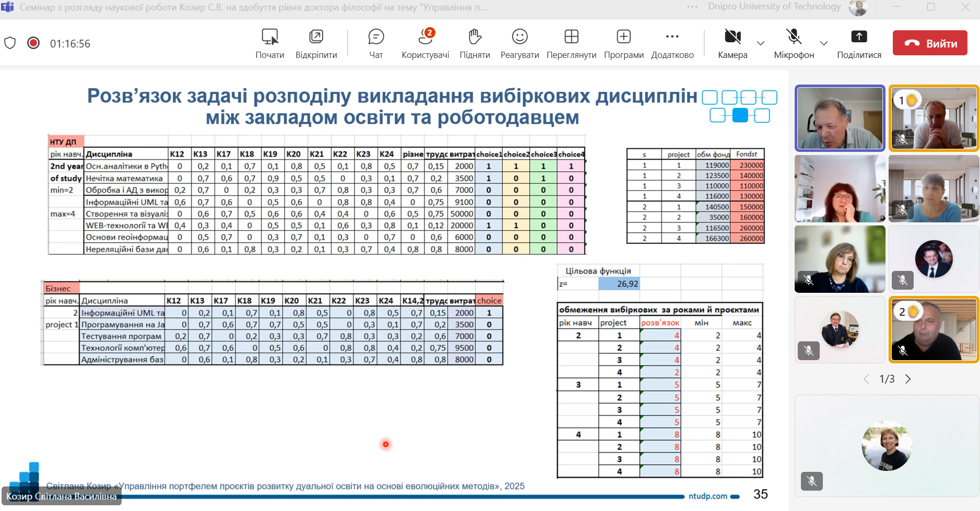Screen dimensions: 980x511
Task: Click the Почати pop-out icon
Action: [x=270, y=43]
